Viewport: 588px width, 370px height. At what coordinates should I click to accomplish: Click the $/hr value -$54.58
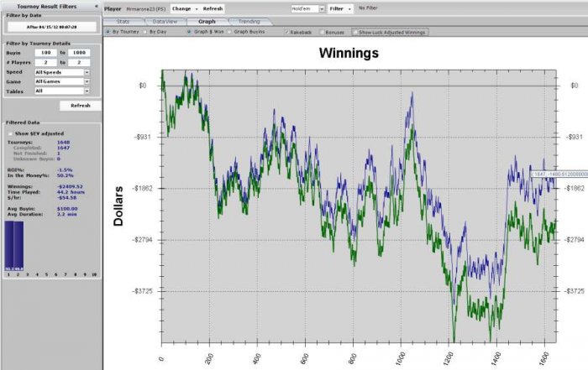[66, 198]
